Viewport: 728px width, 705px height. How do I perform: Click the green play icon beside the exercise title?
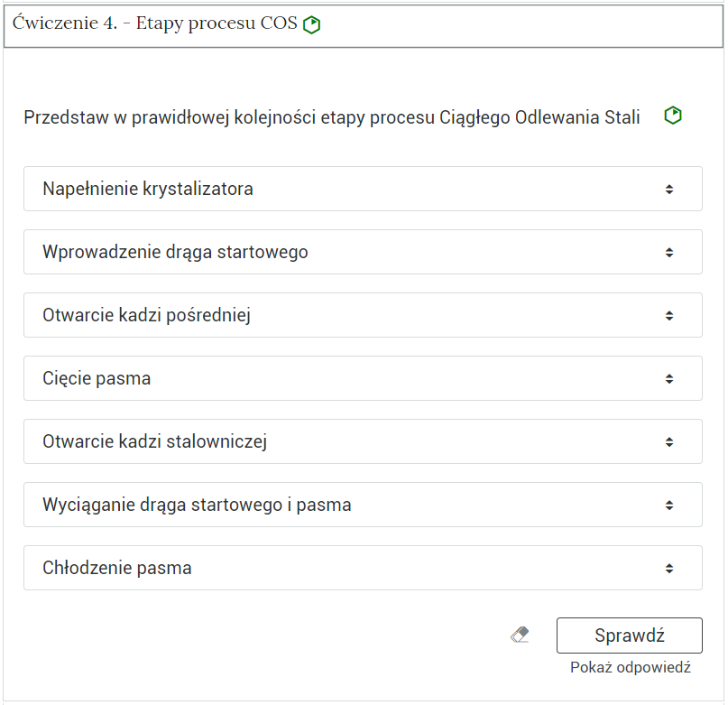click(312, 25)
